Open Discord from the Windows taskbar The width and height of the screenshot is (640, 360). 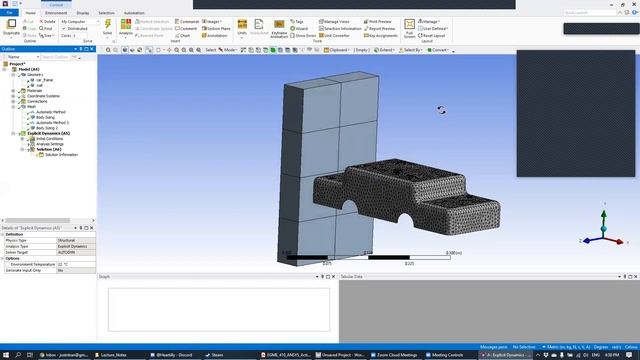pos(171,355)
